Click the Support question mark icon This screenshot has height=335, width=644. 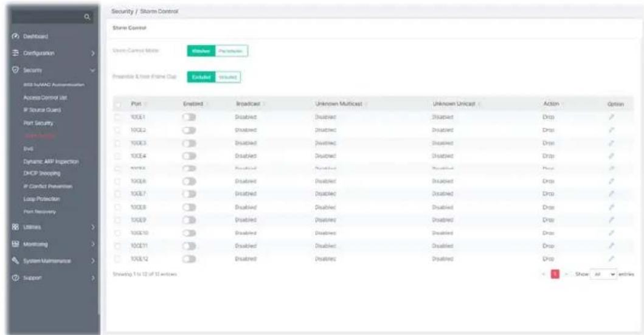[x=16, y=277]
